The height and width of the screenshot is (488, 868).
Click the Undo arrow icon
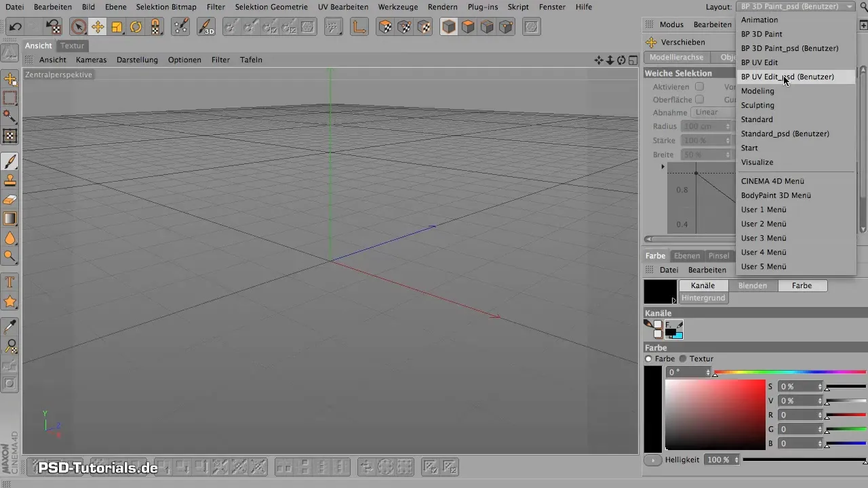tap(15, 27)
